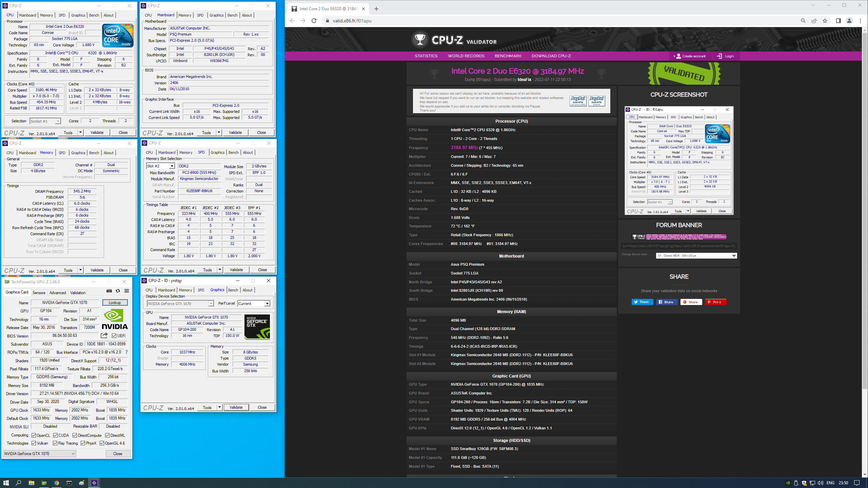Toggle CUDA checkbox
The height and width of the screenshot is (488, 868).
point(55,435)
